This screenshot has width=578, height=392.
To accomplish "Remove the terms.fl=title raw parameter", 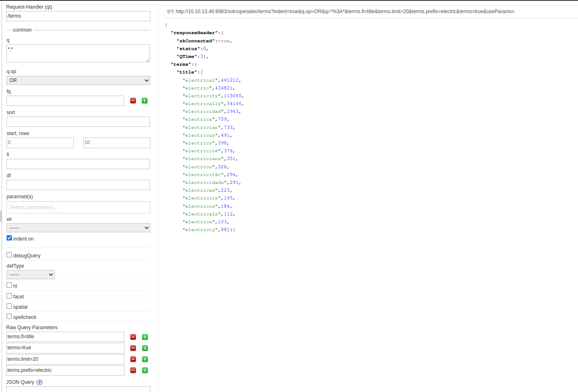I will click(133, 337).
